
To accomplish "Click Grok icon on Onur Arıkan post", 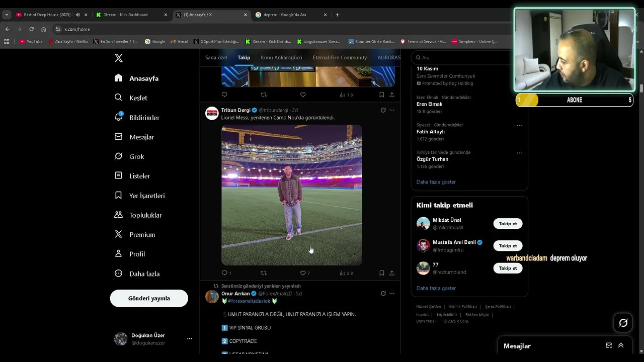I will 383,294.
